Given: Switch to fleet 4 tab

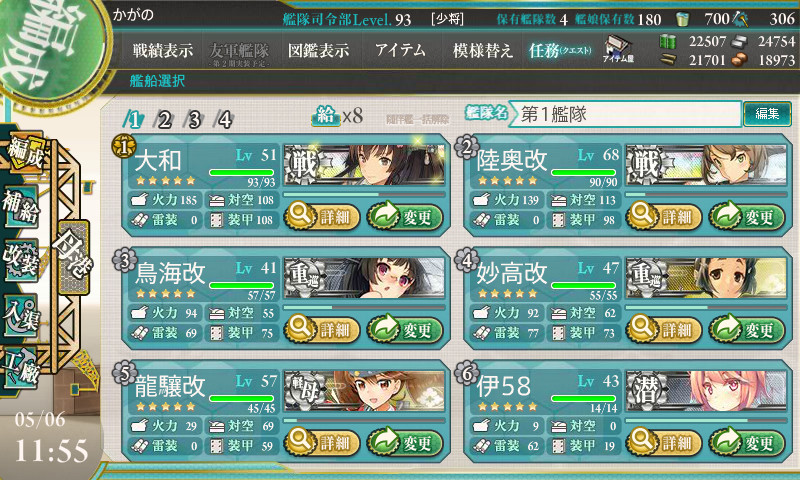Looking at the screenshot, I should (x=224, y=120).
